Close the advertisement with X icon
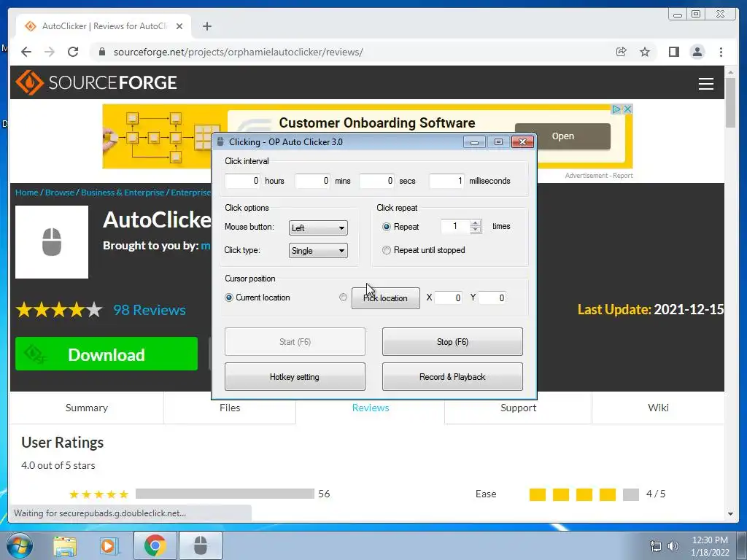 point(628,109)
